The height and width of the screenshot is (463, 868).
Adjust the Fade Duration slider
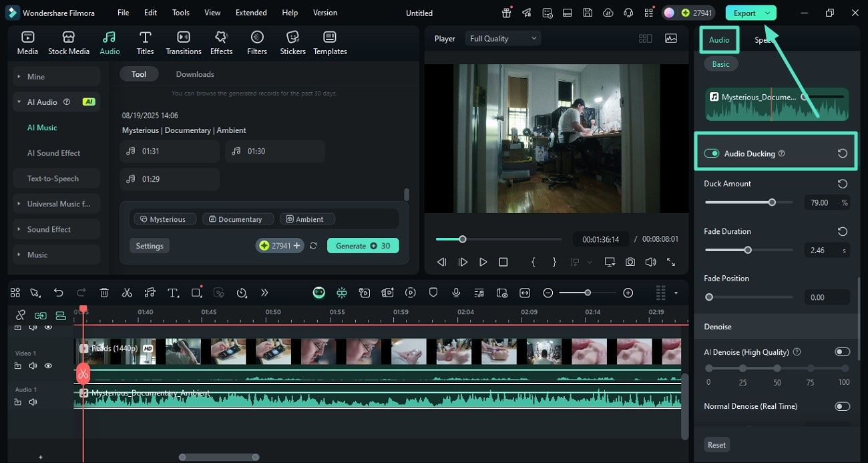tap(748, 250)
